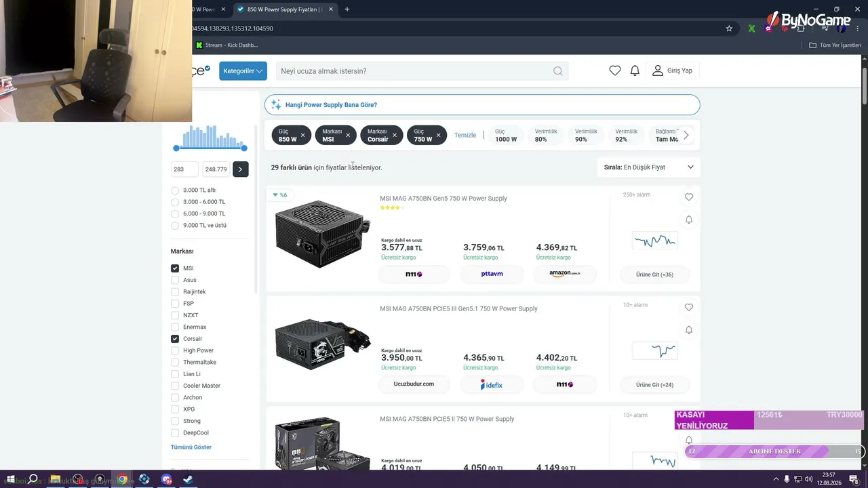
Task: Click the search magnifier icon in the site search box
Action: tap(557, 71)
